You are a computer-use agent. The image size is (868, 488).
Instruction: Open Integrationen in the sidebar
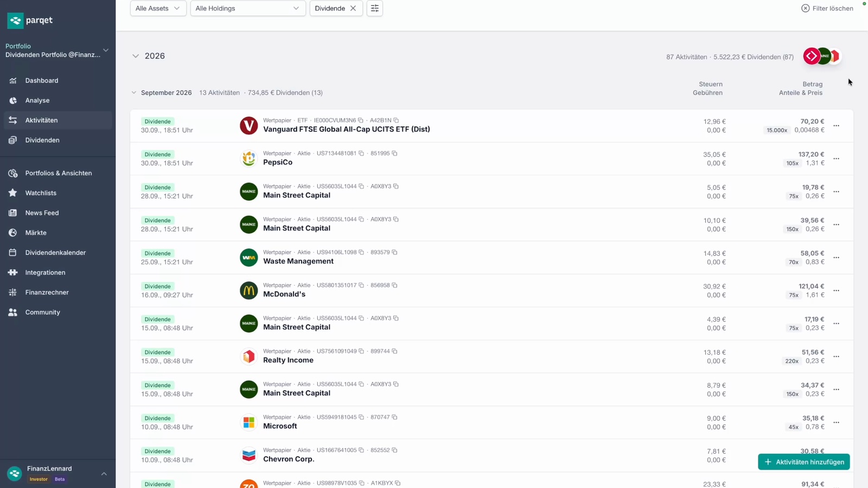[58, 273]
